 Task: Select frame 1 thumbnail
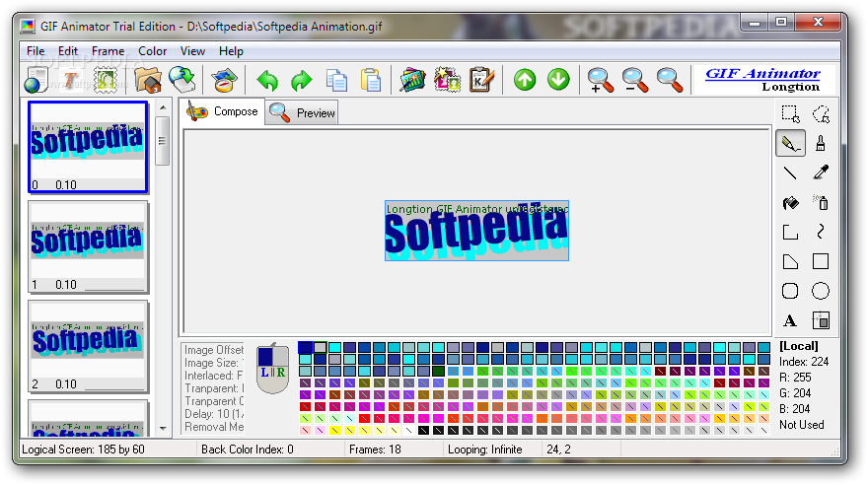[88, 246]
